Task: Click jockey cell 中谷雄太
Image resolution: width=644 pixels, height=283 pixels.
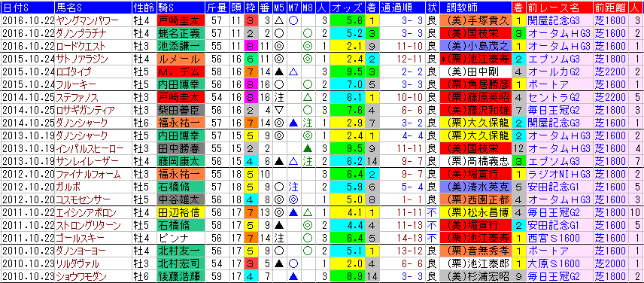Action: (180, 199)
